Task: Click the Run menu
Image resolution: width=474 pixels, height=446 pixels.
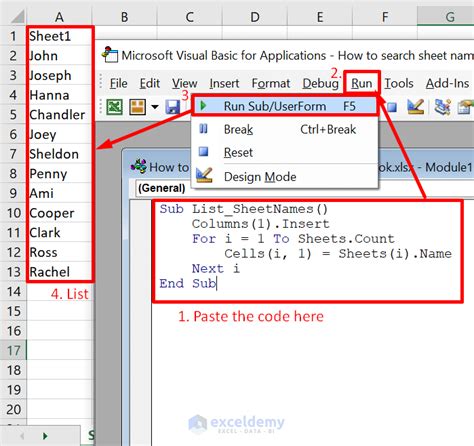Action: (x=362, y=83)
